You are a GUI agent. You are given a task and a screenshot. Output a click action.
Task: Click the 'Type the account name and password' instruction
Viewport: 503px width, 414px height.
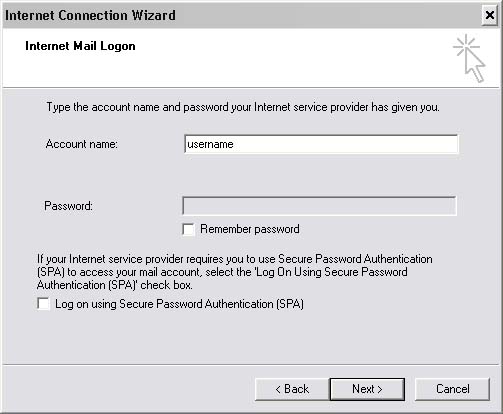243,107
